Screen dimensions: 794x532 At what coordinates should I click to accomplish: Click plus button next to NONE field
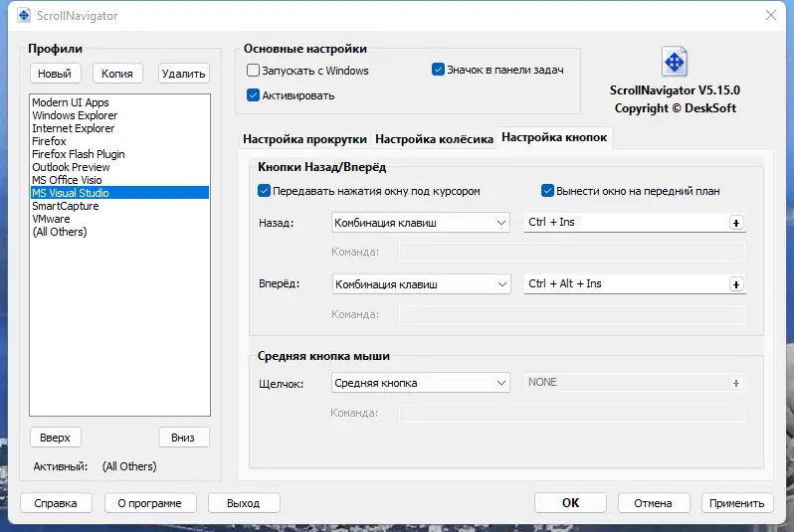click(x=736, y=383)
